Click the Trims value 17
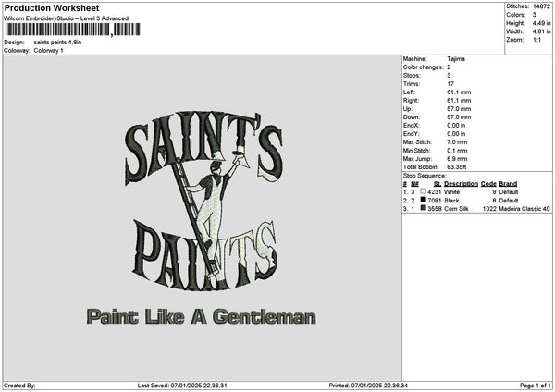Viewport: 555px width, 392px height. click(x=450, y=84)
